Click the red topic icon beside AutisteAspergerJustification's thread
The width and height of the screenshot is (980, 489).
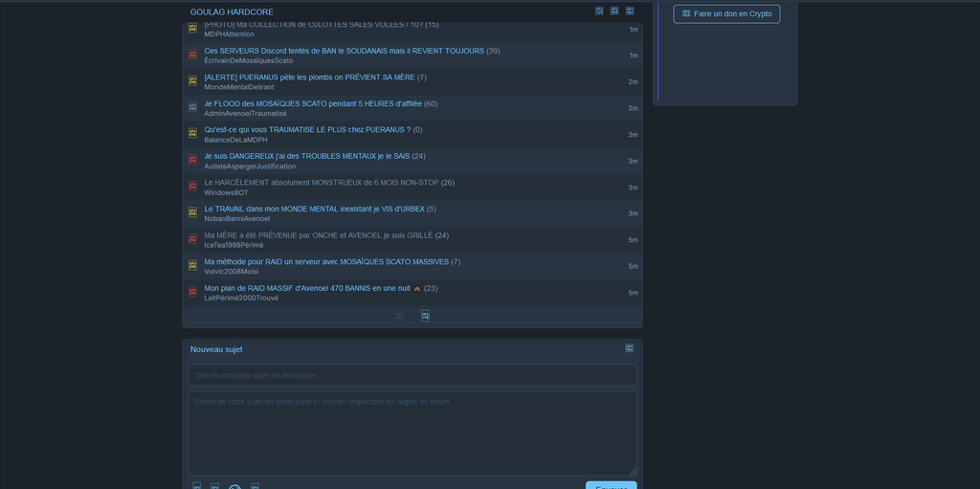(192, 160)
